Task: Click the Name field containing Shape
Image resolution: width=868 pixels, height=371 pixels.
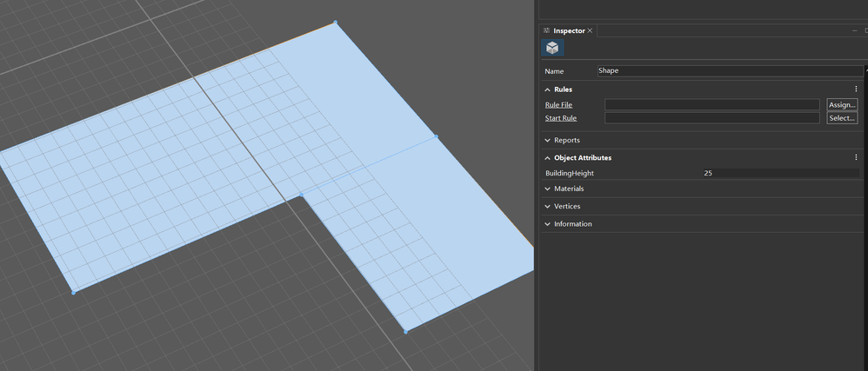Action: pyautogui.click(x=729, y=70)
